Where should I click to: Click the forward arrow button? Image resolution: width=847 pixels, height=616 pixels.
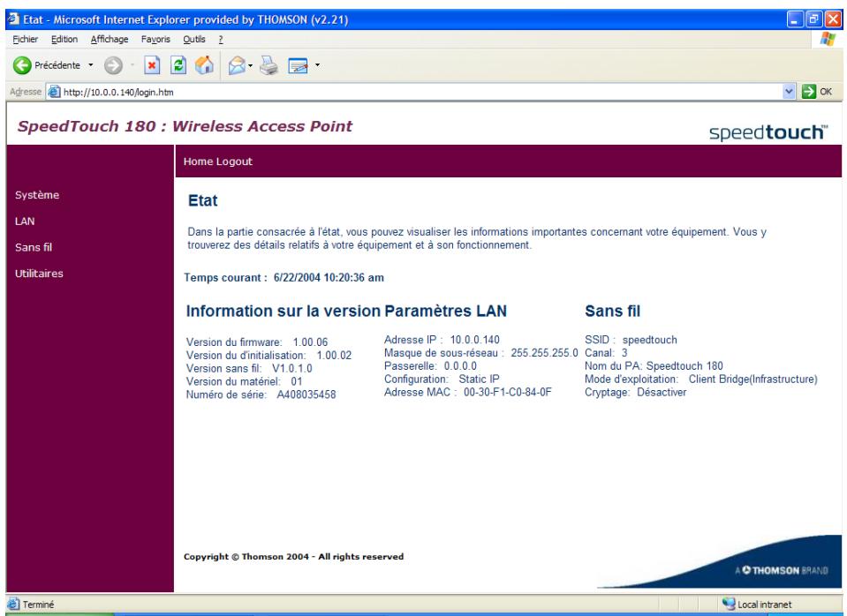pyautogui.click(x=113, y=65)
